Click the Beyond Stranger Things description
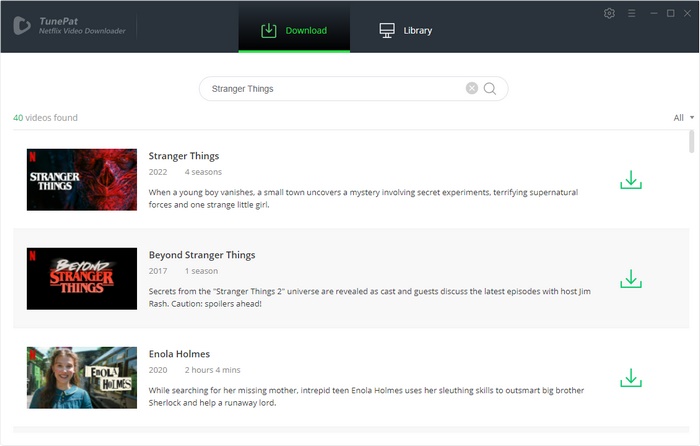This screenshot has width=700, height=446. tap(370, 297)
